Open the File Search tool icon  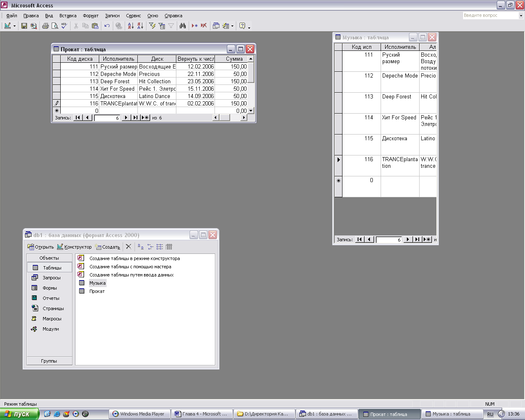tap(34, 26)
